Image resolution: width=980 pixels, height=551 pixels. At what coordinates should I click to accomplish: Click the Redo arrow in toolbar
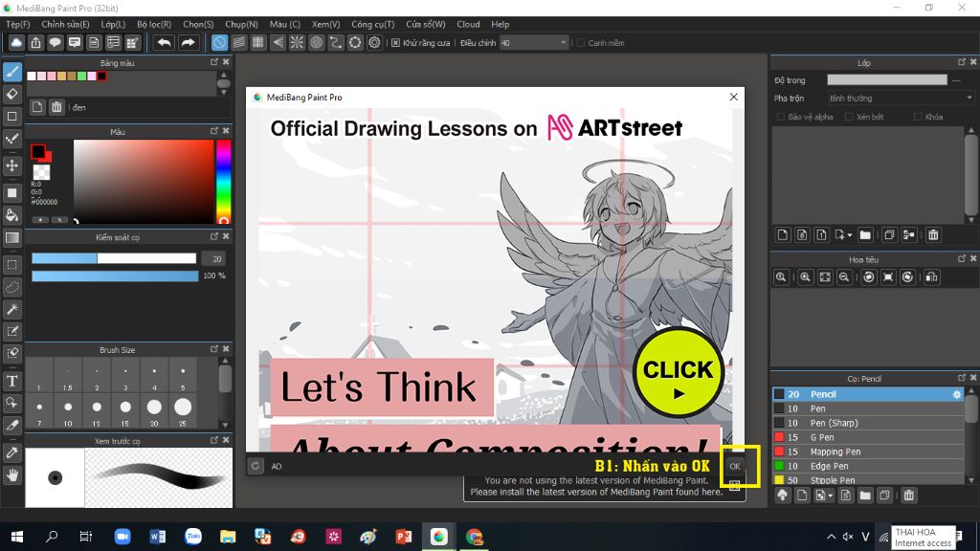(188, 42)
